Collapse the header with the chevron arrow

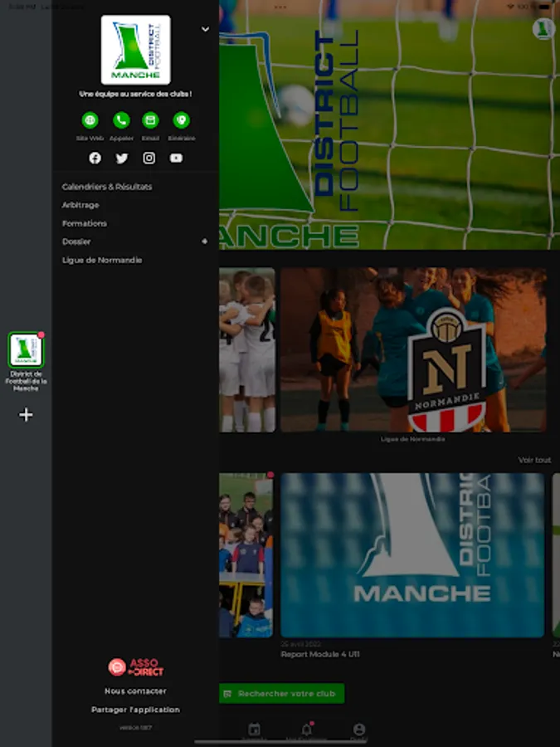click(205, 29)
